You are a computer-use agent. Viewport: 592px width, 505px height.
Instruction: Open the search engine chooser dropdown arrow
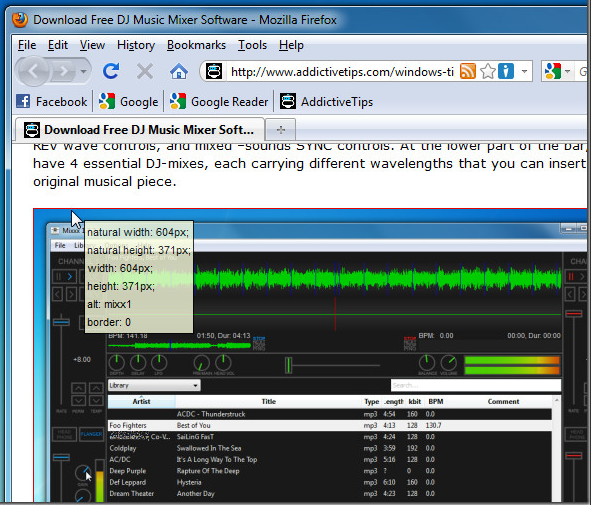[x=567, y=71]
